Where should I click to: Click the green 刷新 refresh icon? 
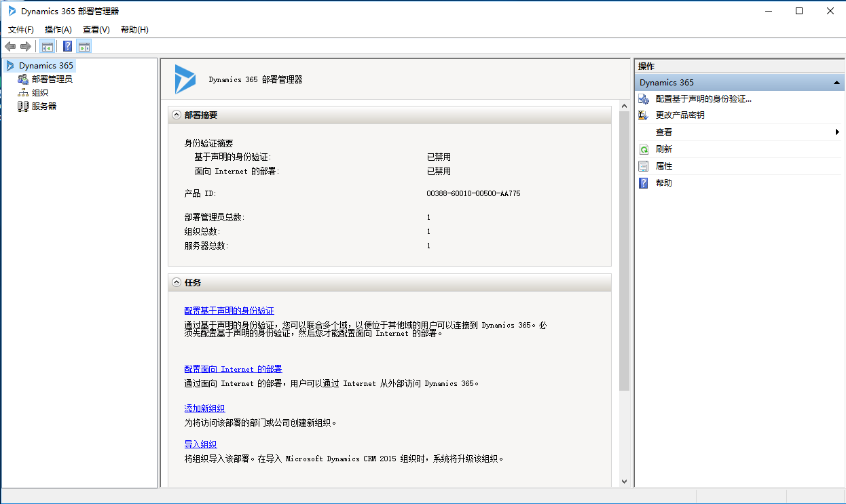(x=644, y=149)
